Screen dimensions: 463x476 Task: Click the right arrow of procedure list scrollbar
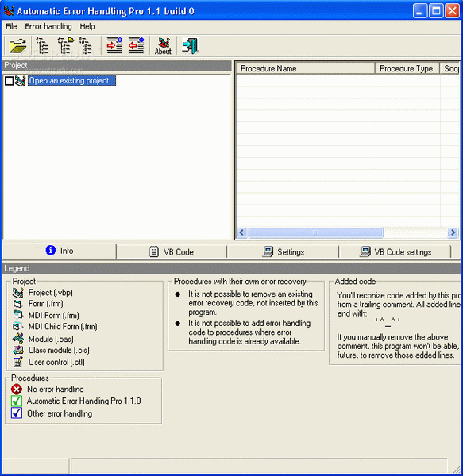click(453, 232)
